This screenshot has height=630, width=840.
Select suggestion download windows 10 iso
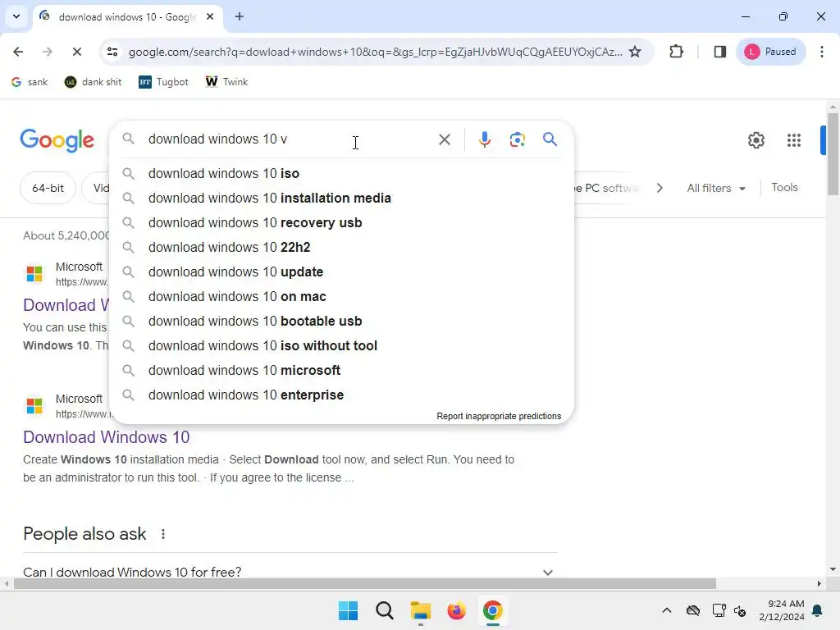(341, 174)
